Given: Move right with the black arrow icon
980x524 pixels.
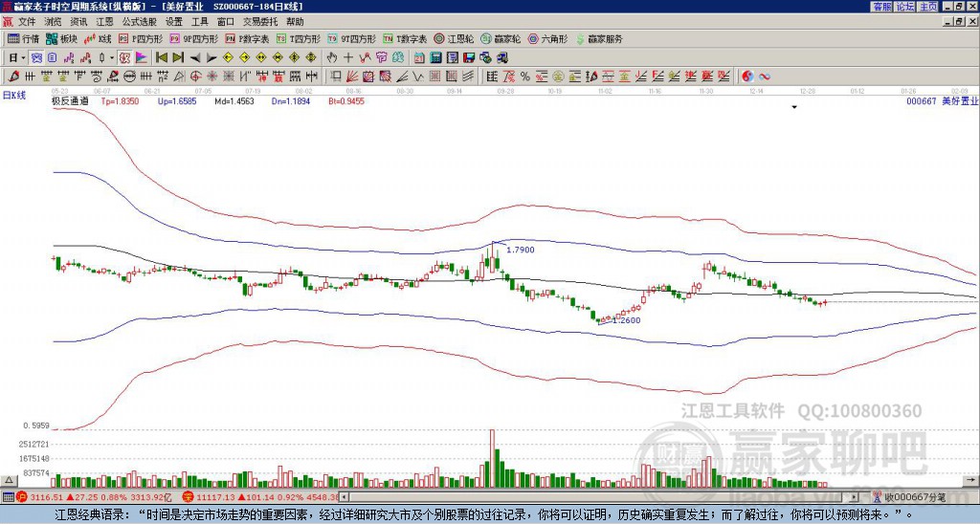Looking at the screenshot, I should pos(212,58).
